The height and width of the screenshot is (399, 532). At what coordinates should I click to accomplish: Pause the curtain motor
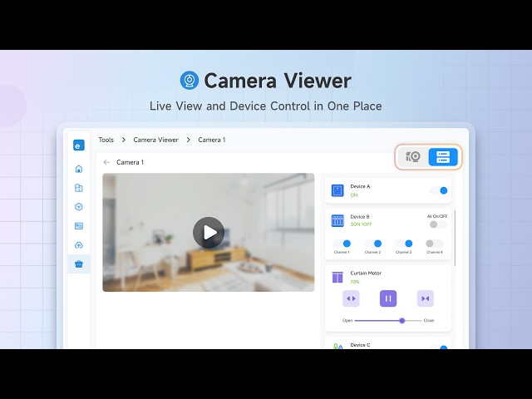388,298
